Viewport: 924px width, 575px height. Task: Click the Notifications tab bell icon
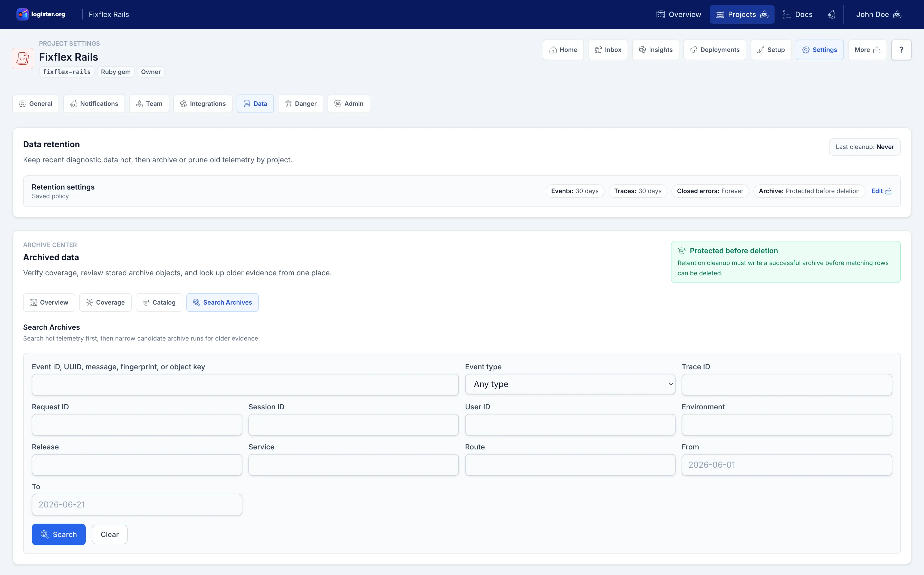click(73, 104)
